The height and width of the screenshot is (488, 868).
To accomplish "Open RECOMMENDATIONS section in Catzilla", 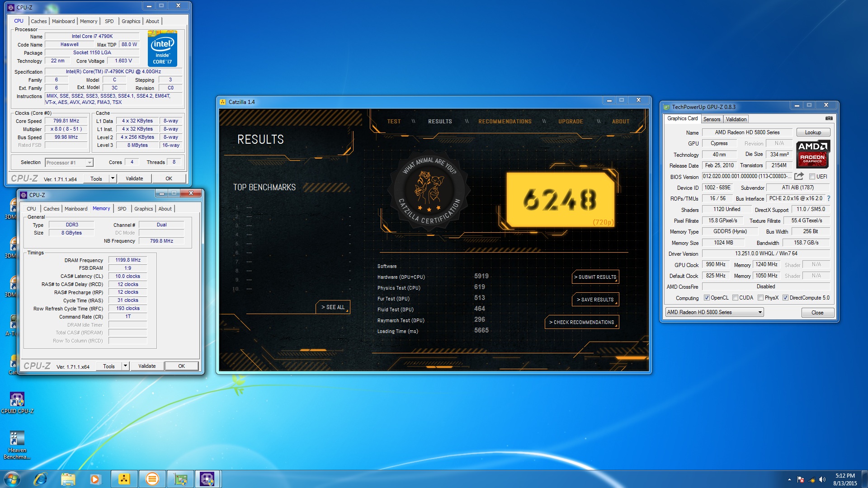I will 505,122.
